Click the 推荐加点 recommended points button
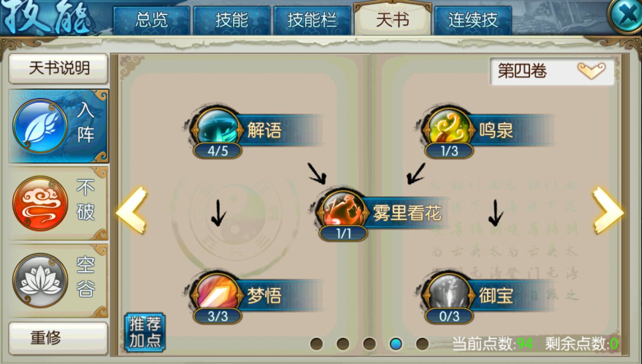Image resolution: width=642 pixels, height=364 pixels. click(145, 332)
